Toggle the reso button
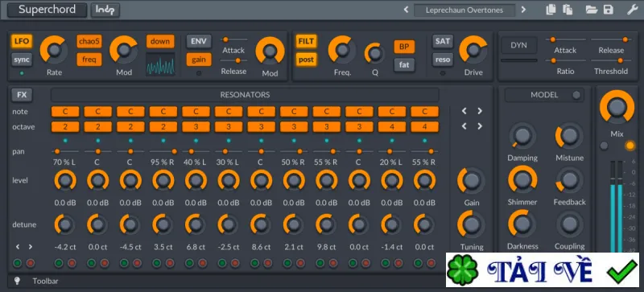Screen dimensions: 644x292 tap(442, 60)
